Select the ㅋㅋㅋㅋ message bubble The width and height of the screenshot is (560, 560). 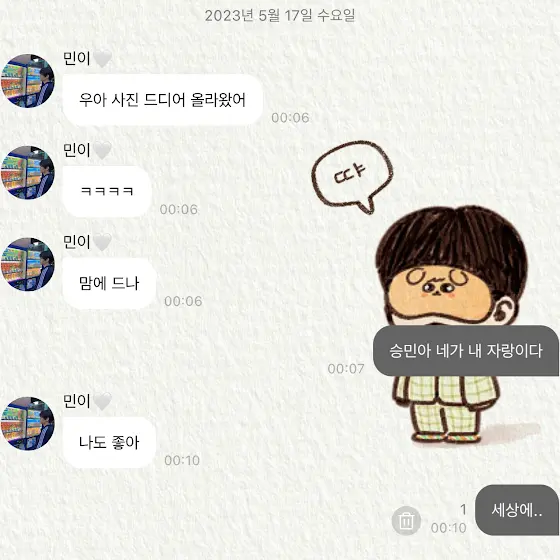[107, 191]
